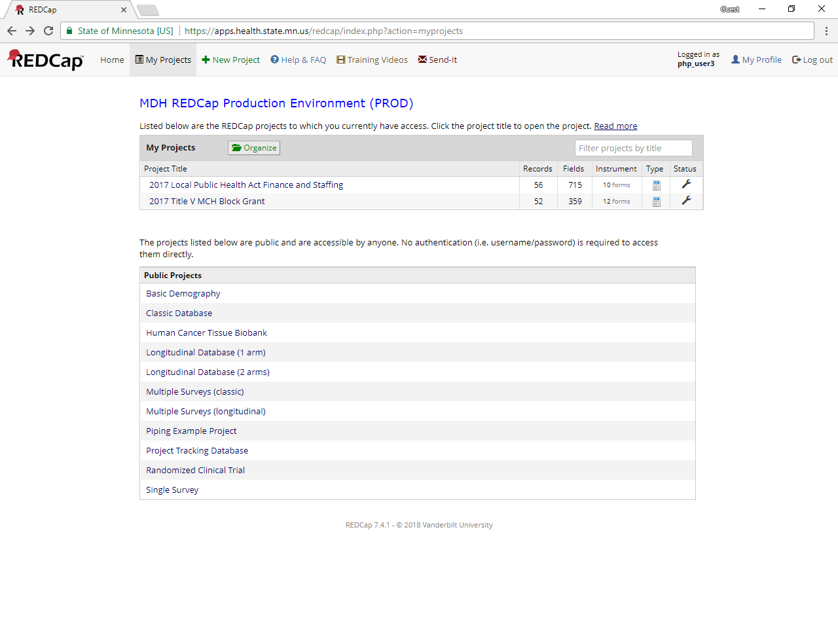Open Randomized Clinical Trial
The image size is (838, 644).
pyautogui.click(x=196, y=471)
